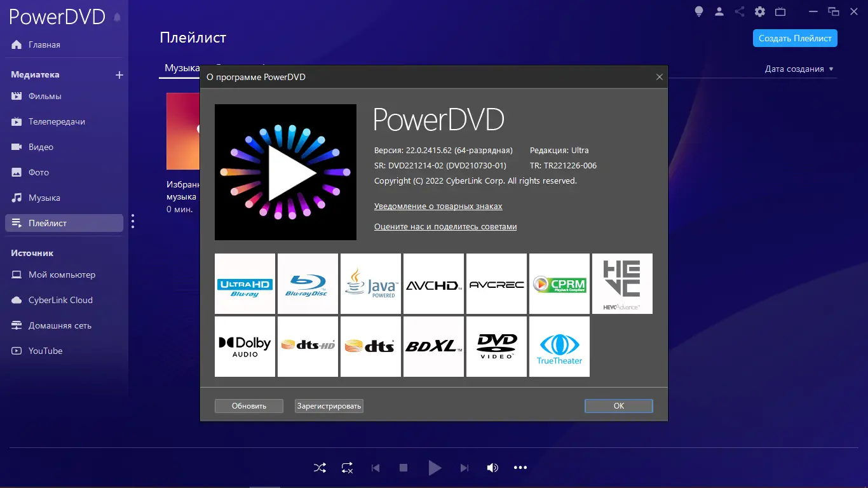Image resolution: width=868 pixels, height=488 pixels.
Task: Click the SR: DVD221214-02 text
Action: [440, 166]
